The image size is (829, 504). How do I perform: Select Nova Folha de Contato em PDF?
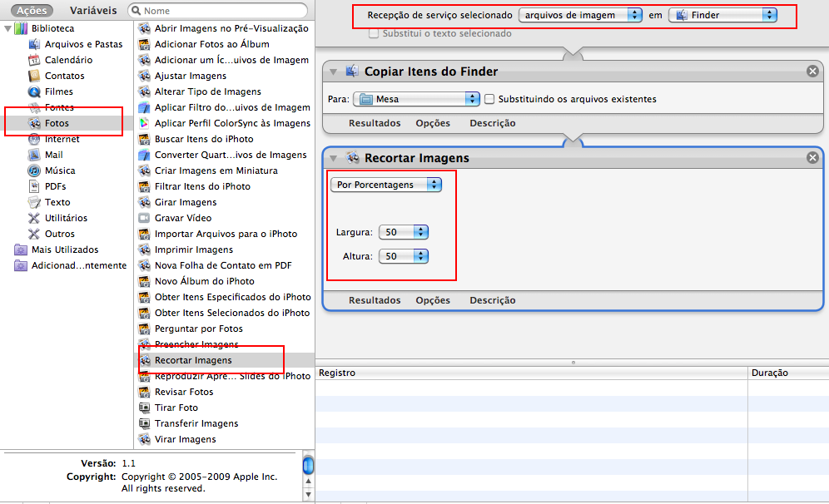(x=223, y=266)
